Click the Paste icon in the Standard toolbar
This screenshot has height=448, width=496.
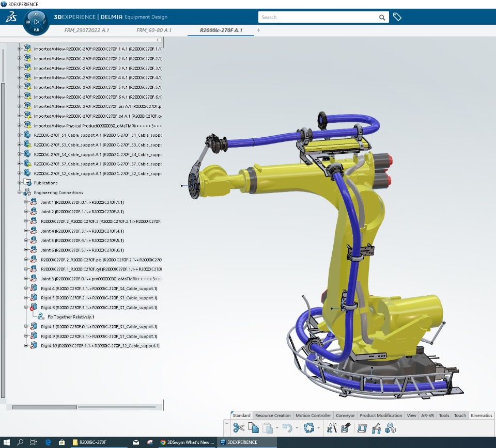click(x=268, y=428)
